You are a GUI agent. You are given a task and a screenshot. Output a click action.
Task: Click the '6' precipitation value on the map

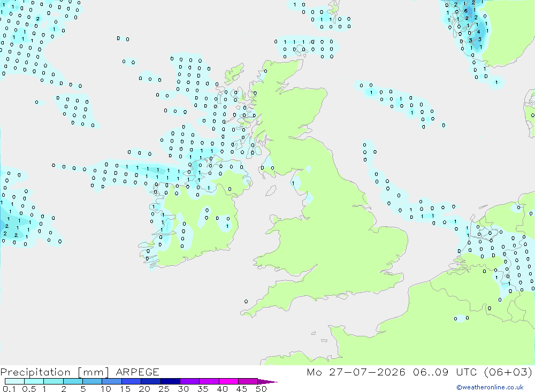[x=466, y=11]
